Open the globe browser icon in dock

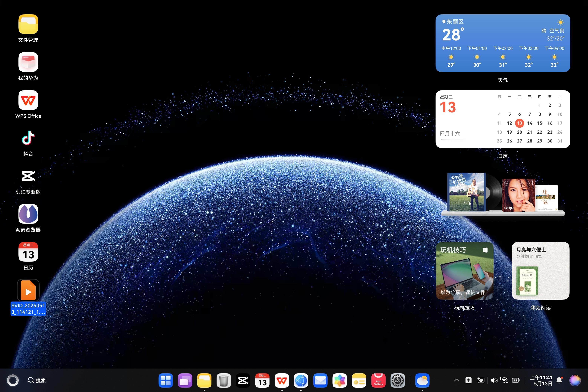301,381
